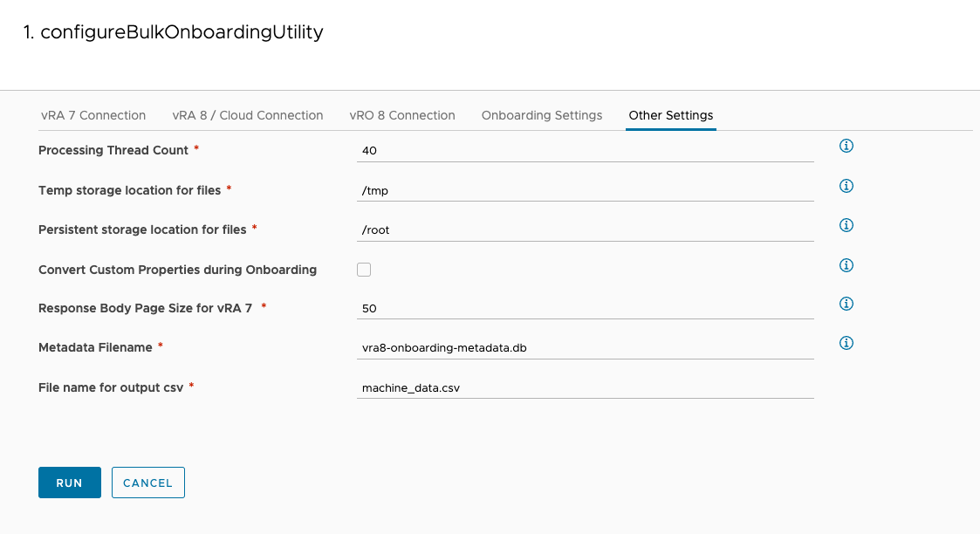The image size is (980, 534).
Task: Click the Temp storage location input field
Action: point(585,190)
